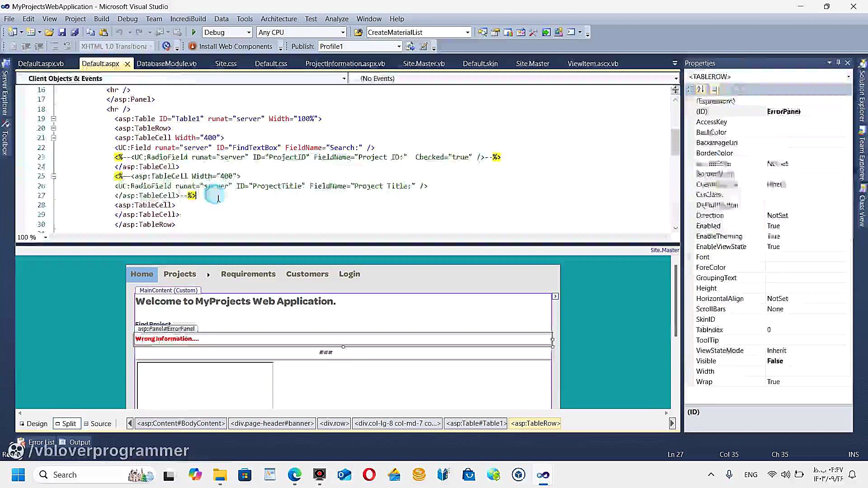Click the Paste toolbar icon
The image size is (868, 488).
[104, 32]
